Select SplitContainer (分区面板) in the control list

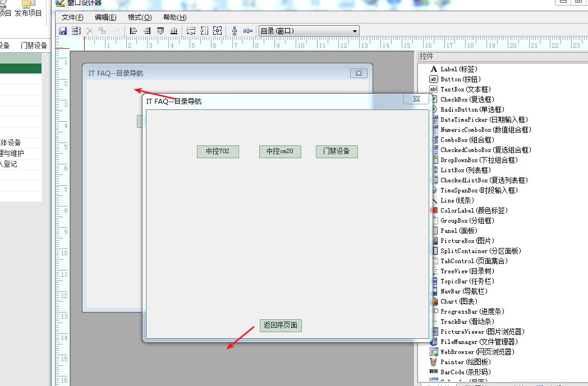(x=480, y=251)
